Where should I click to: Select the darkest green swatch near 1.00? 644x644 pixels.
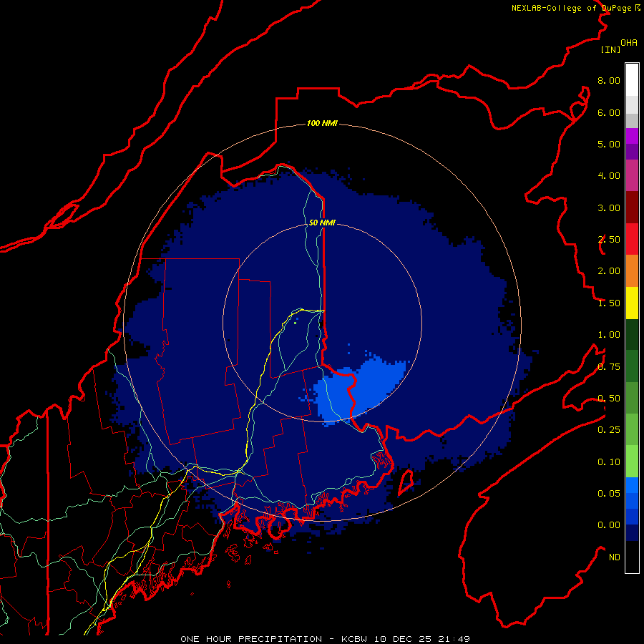[x=632, y=334]
